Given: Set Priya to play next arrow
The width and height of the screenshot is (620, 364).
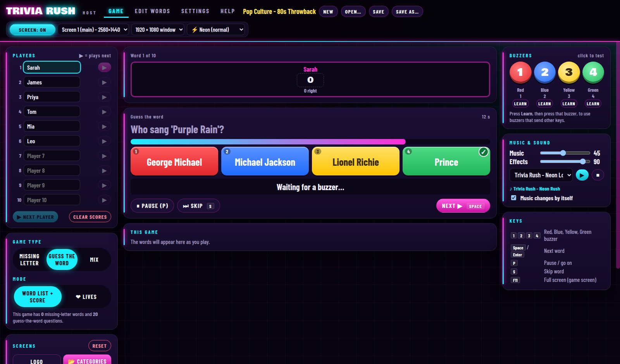Looking at the screenshot, I should (x=104, y=97).
